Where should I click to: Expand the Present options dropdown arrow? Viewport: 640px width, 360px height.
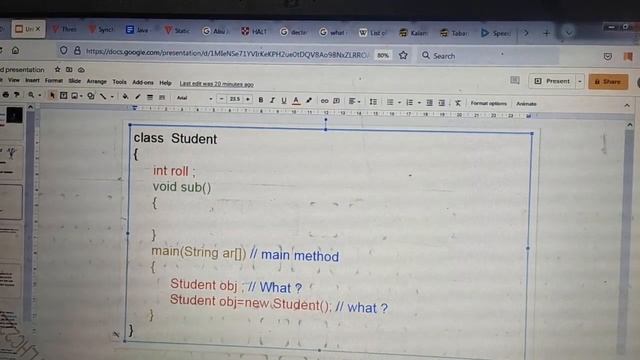pyautogui.click(x=580, y=82)
